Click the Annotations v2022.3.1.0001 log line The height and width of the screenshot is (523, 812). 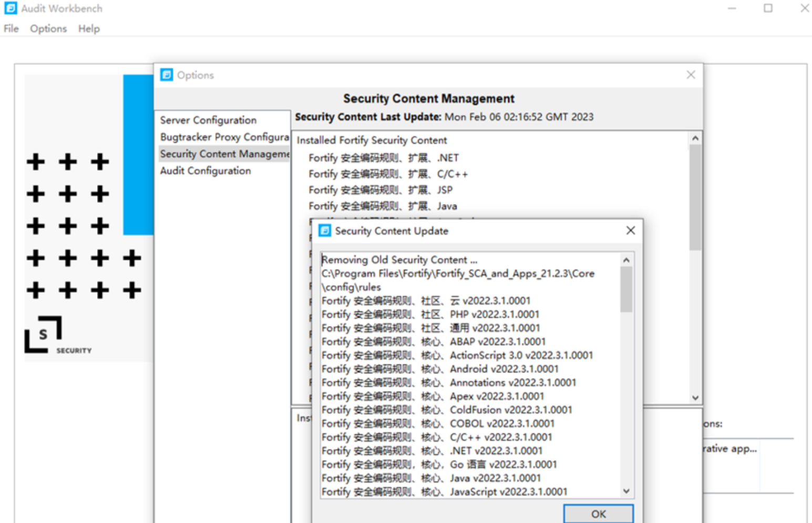[x=449, y=383]
